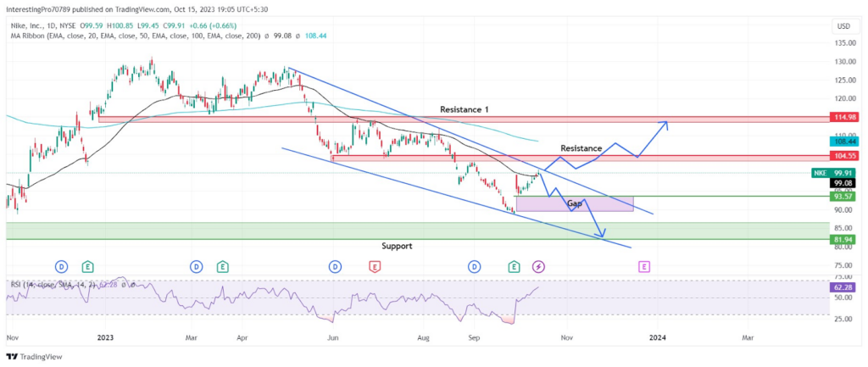Open the USD currency selector
Image resolution: width=868 pixels, height=367 pixels.
[843, 25]
